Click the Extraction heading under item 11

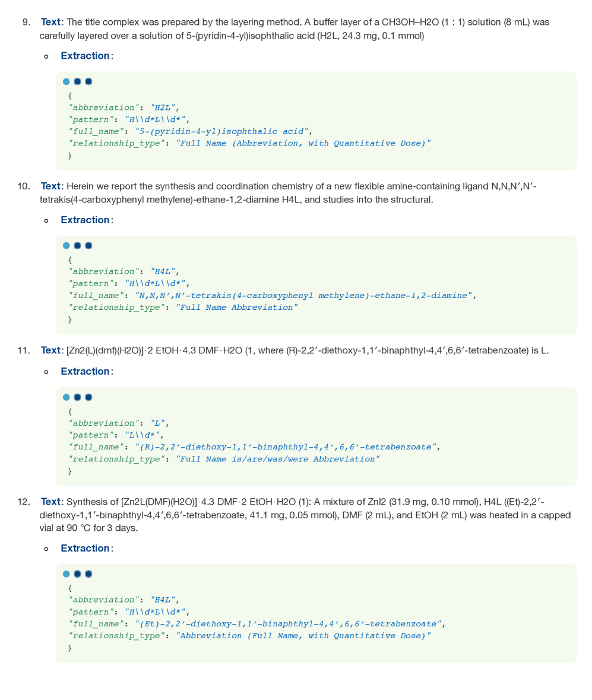click(x=85, y=372)
